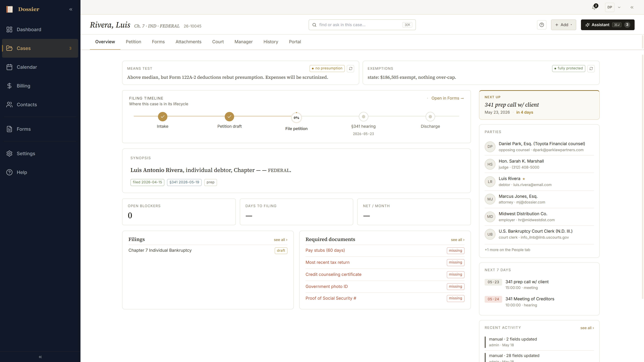Open the Court tab
This screenshot has height=362, width=644.
(218, 42)
